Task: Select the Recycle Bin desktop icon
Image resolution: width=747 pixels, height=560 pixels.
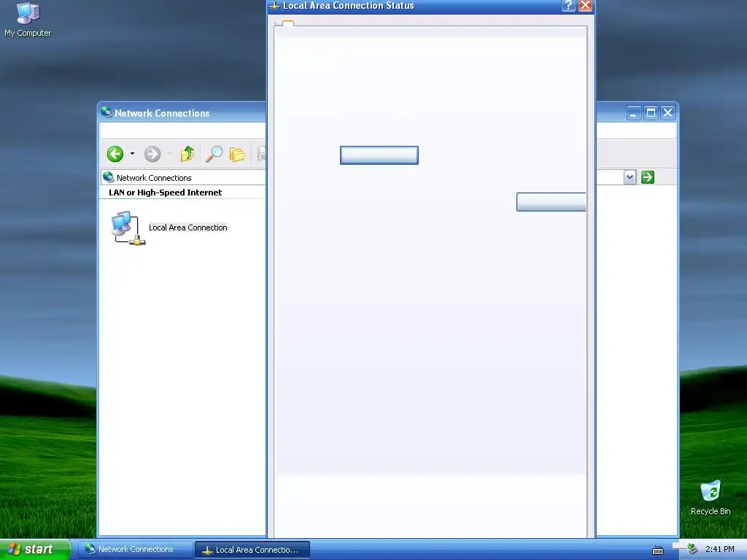Action: (x=711, y=497)
